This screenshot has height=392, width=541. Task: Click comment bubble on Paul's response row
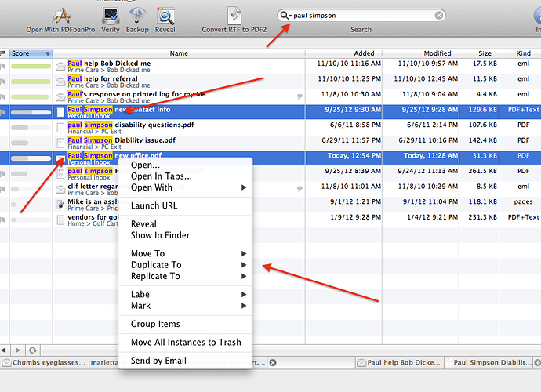click(300, 97)
